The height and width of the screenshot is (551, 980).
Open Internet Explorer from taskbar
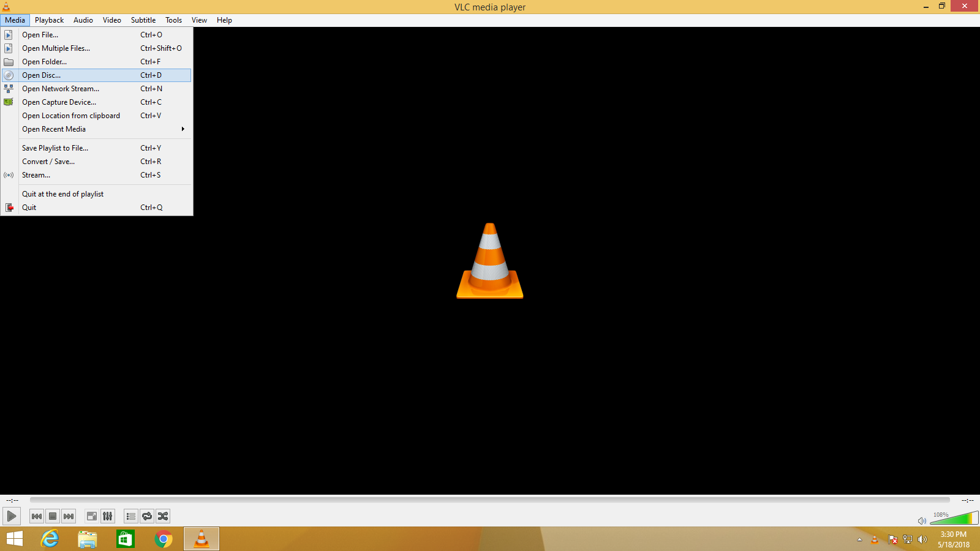(50, 539)
